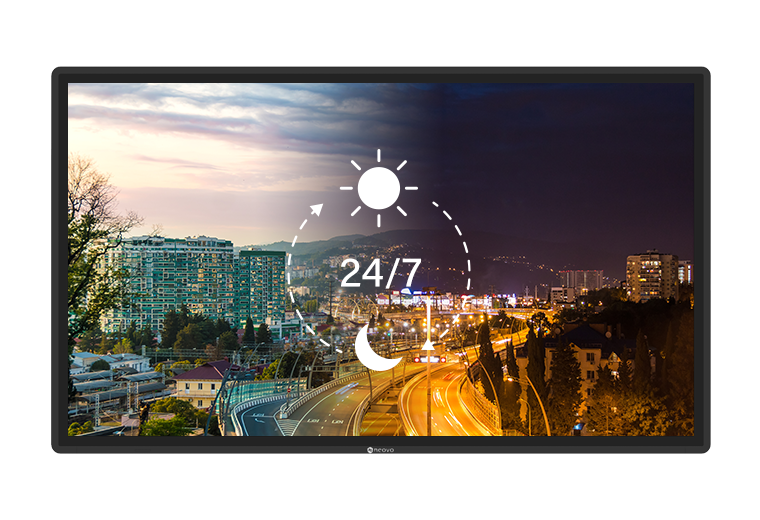Click the arrowhead on the left dashed arc
Viewport: 760px width, 520px height.
[x=316, y=210]
